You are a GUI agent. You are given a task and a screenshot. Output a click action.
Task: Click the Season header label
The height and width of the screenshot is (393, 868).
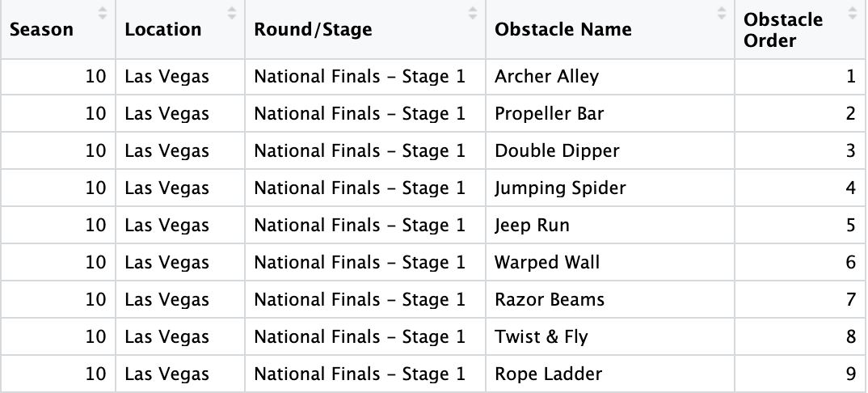point(41,30)
